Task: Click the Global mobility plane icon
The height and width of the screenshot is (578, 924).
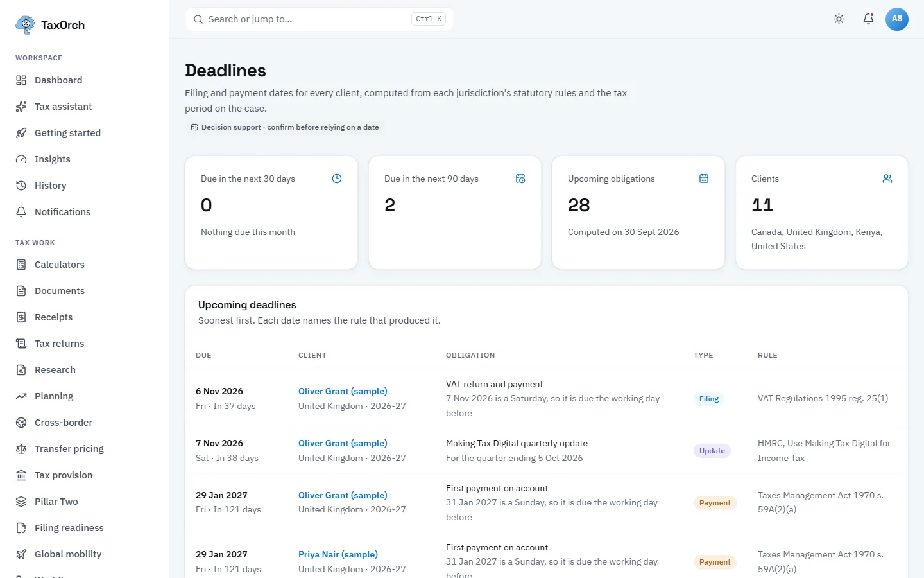Action: point(21,554)
